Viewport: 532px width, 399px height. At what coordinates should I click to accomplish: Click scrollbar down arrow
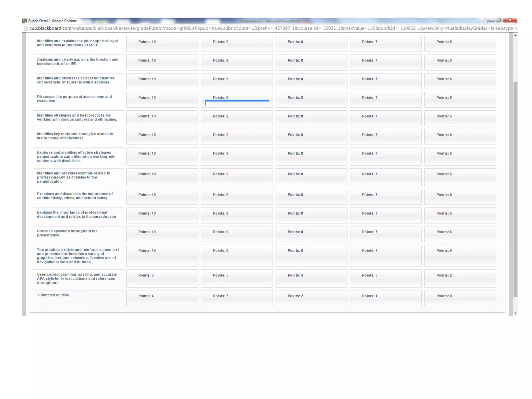(x=515, y=313)
